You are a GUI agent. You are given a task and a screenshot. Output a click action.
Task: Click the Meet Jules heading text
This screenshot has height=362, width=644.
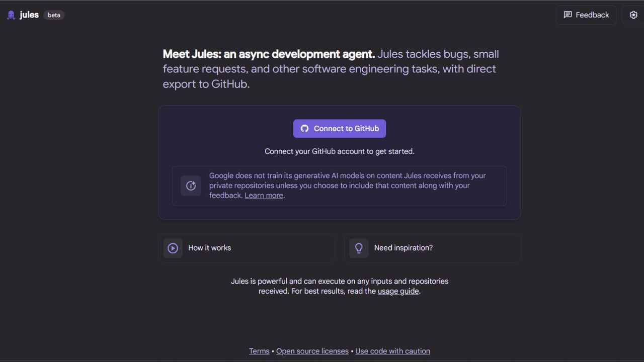269,54
